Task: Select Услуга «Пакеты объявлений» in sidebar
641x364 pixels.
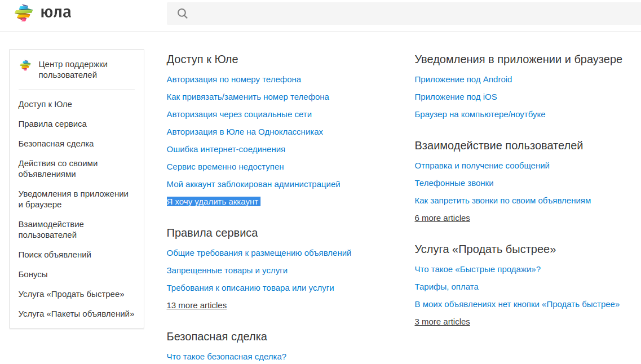Action: point(77,314)
